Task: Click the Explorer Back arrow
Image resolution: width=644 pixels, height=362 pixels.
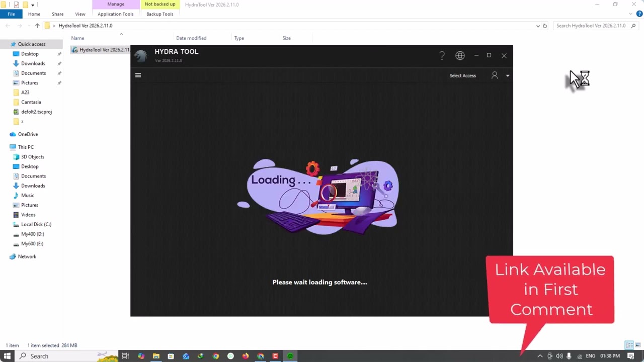Action: pos(8,26)
